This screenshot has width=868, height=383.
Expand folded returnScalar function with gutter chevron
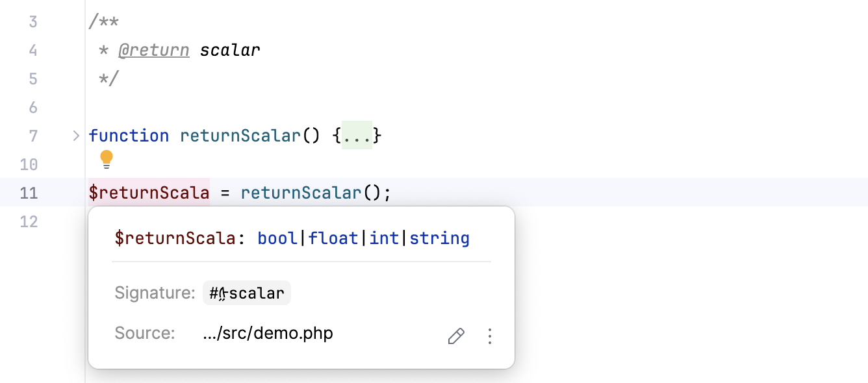pos(76,136)
